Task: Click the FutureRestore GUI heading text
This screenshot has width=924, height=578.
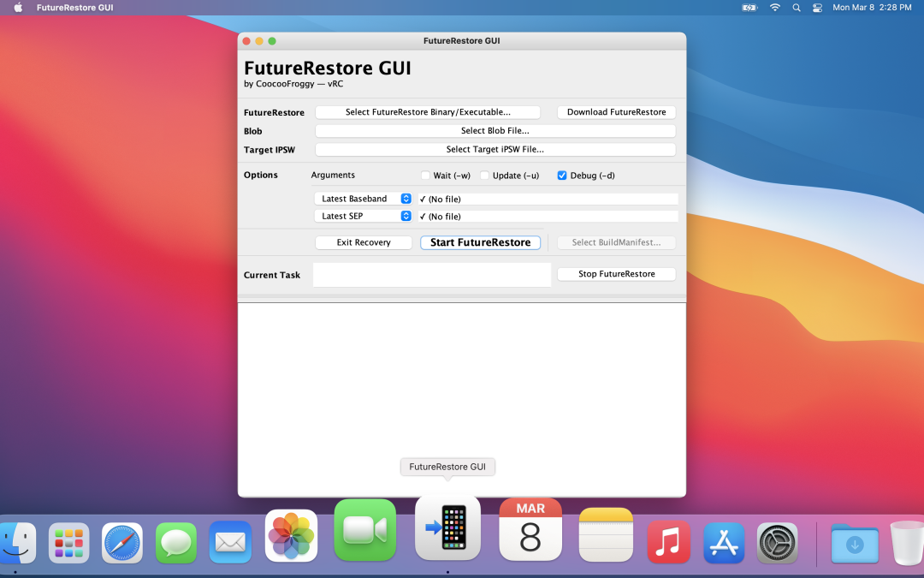Action: (x=328, y=68)
